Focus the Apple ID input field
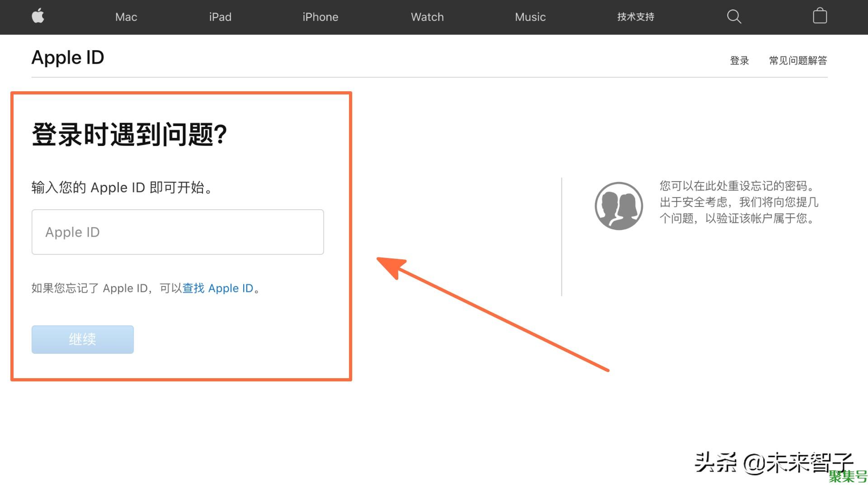Viewport: 868px width, 488px height. click(178, 232)
